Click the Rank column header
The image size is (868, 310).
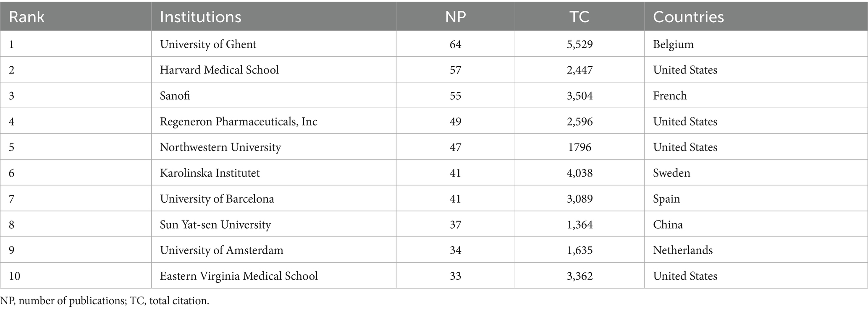[x=26, y=17]
